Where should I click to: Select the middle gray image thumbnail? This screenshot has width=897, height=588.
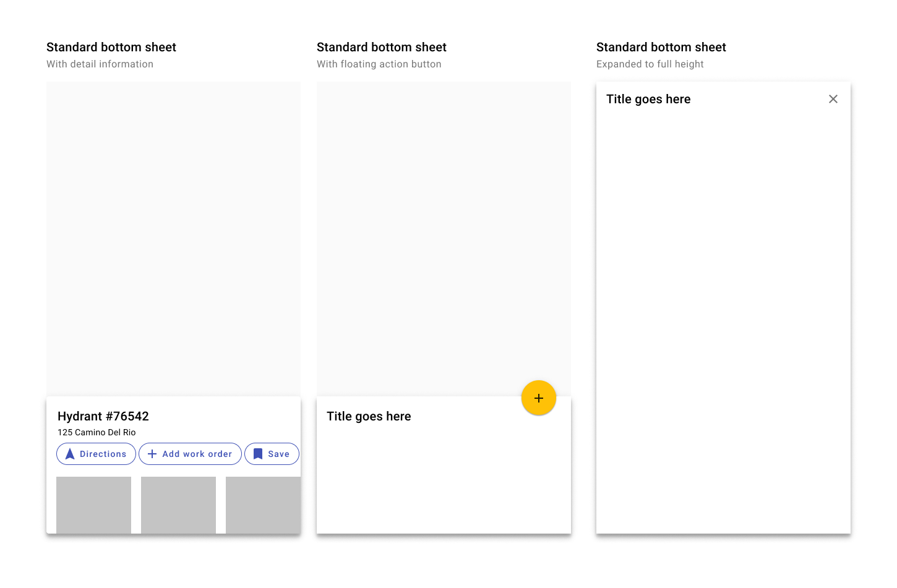(178, 505)
